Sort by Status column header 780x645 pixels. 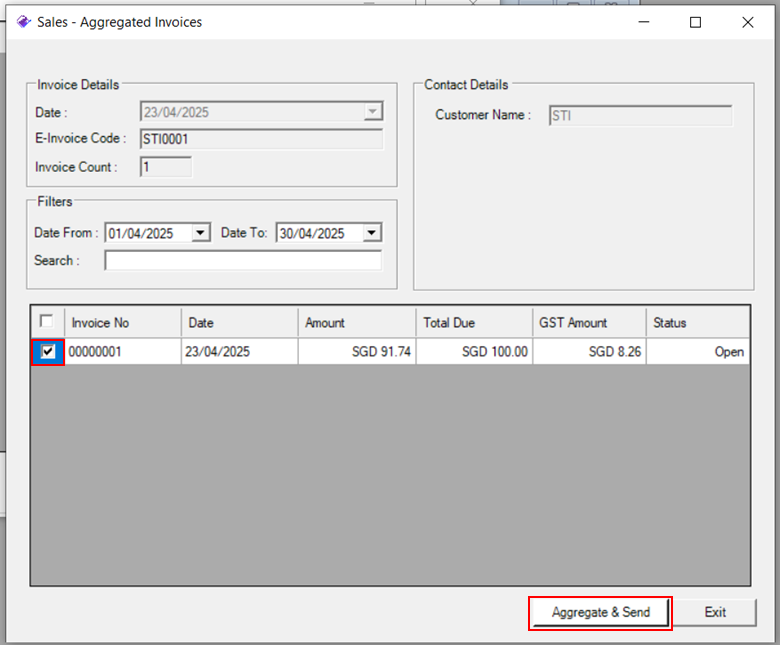pos(698,323)
